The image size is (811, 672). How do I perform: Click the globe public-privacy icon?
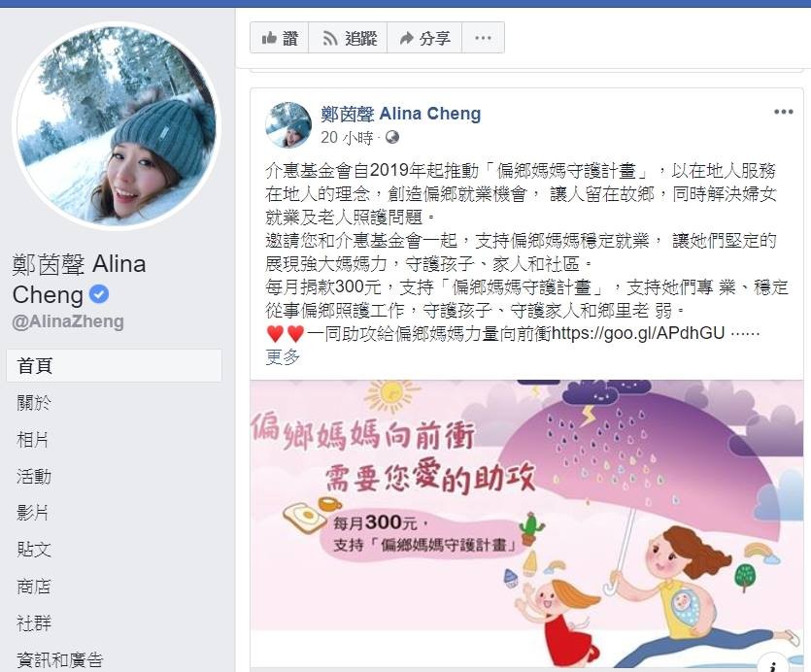point(392,137)
